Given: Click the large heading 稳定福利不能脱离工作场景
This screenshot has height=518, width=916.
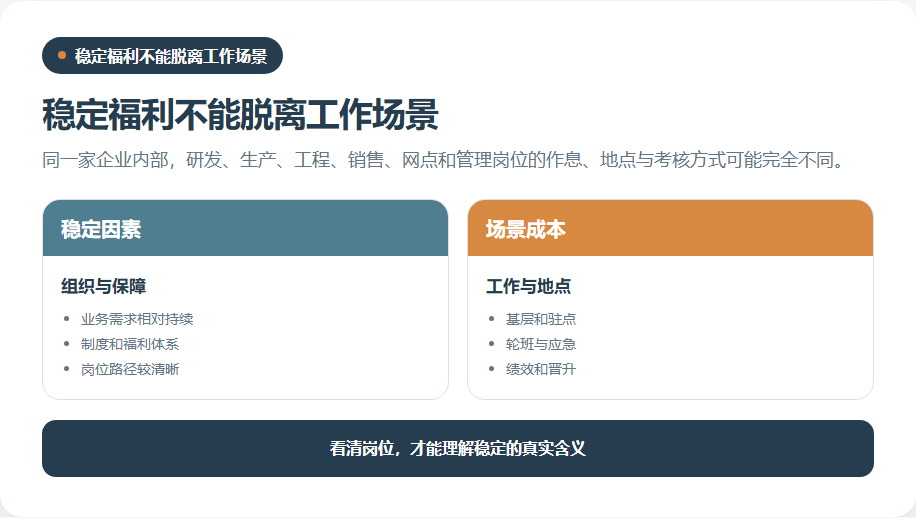Looking at the screenshot, I should [x=240, y=114].
